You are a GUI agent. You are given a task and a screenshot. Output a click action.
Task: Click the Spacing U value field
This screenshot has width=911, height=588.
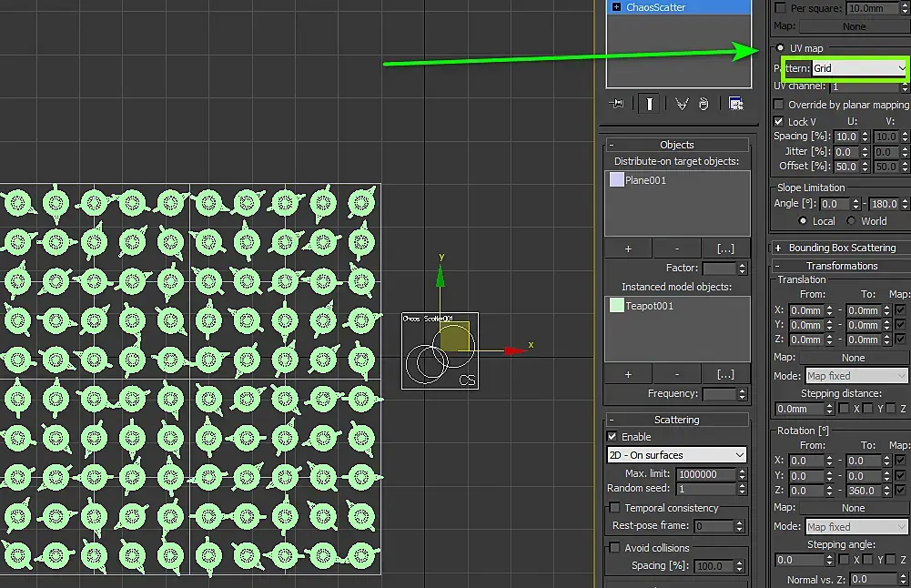click(846, 137)
